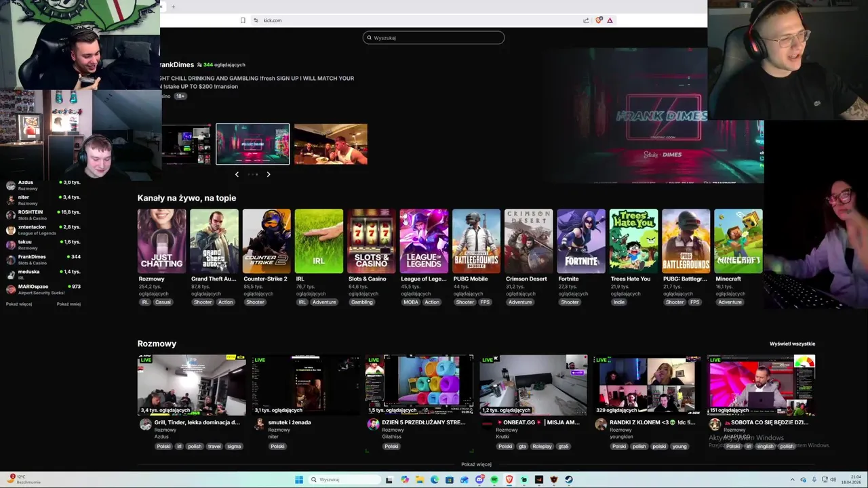Open the Brave Shields lion icon
Image resolution: width=868 pixels, height=488 pixels.
coord(598,20)
